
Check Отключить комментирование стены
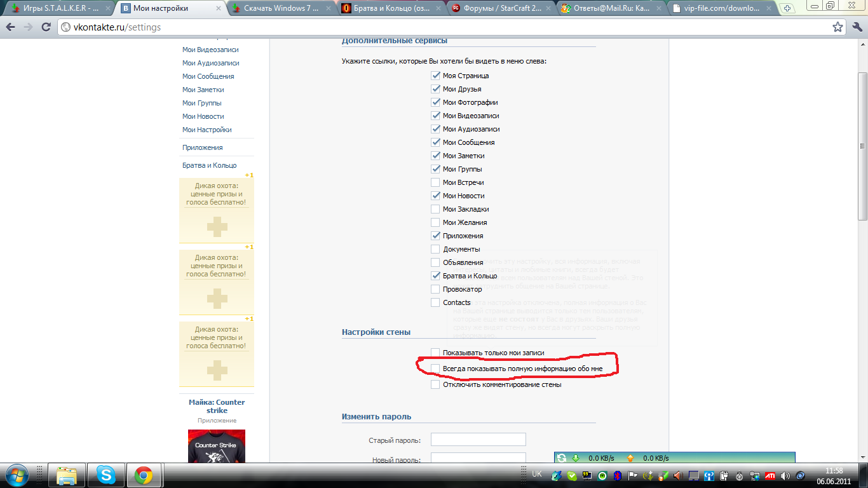click(x=435, y=384)
